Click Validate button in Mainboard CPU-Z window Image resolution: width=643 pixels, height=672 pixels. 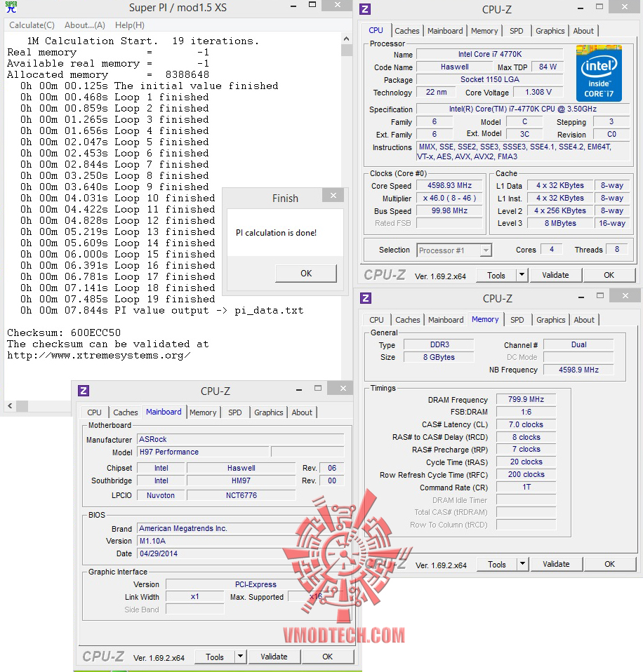tap(274, 657)
